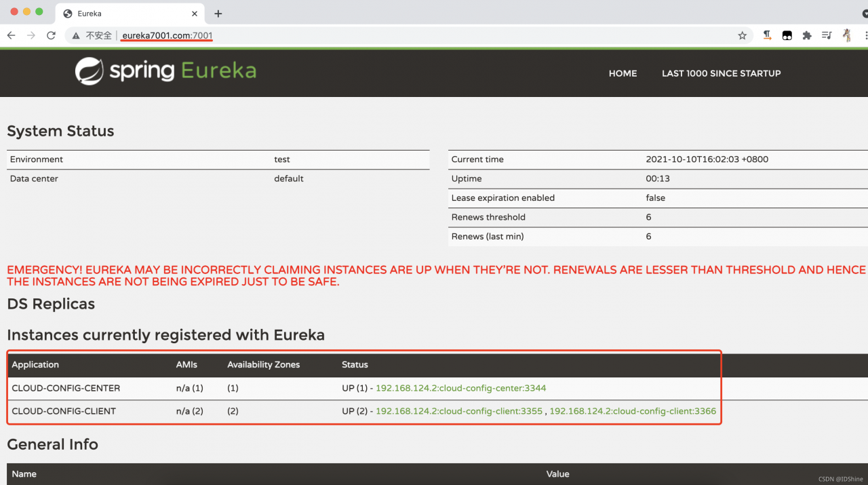Click the Environment label
This screenshot has width=868, height=485.
tap(37, 159)
